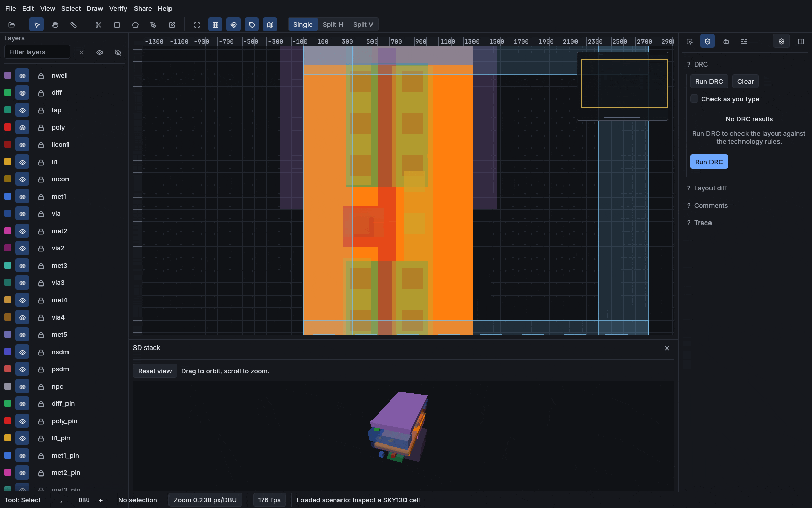Open the Draw menu

(95, 9)
